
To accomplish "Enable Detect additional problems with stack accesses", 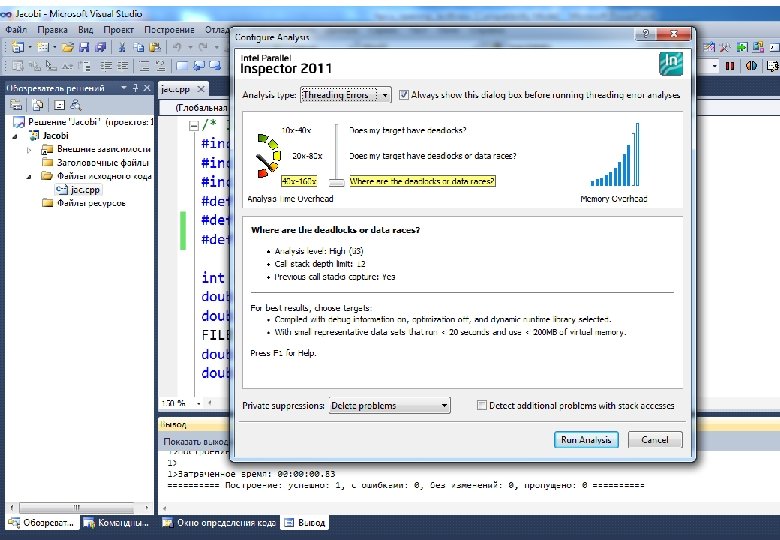I will click(482, 405).
